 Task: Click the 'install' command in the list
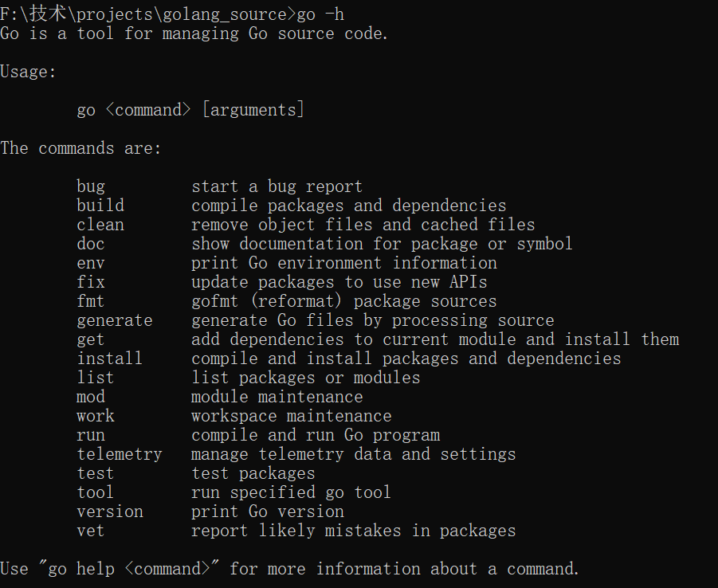[x=110, y=359]
